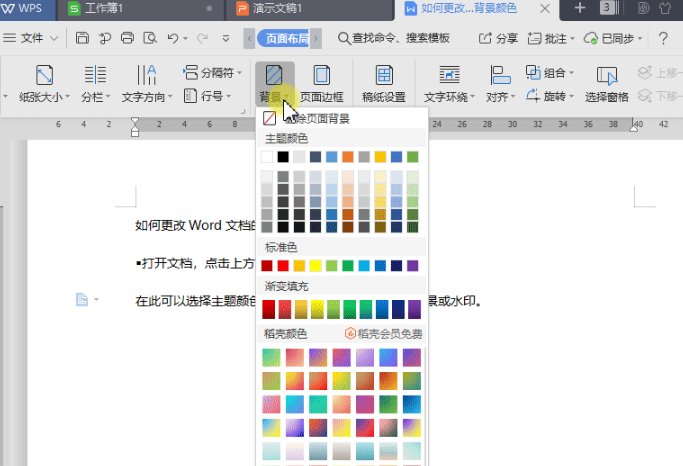Open Page Borders (页面边框)

[x=322, y=84]
